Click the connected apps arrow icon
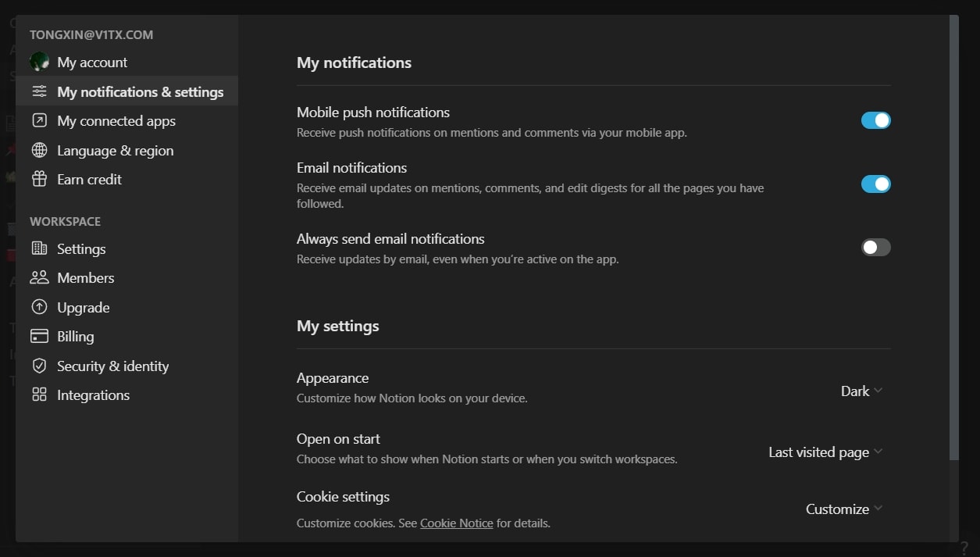The width and height of the screenshot is (980, 557). (x=39, y=120)
